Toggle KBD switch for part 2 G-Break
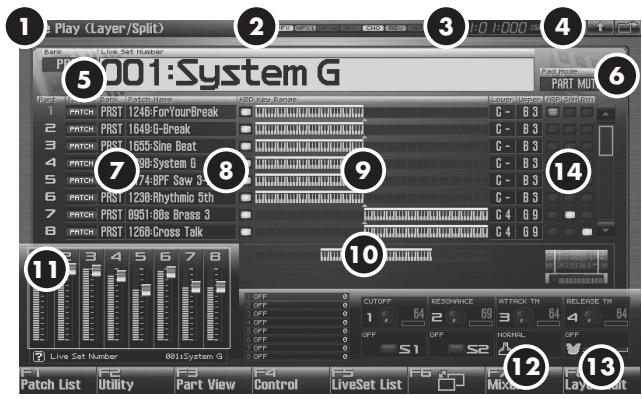This screenshot has width=642, height=399. 246,129
